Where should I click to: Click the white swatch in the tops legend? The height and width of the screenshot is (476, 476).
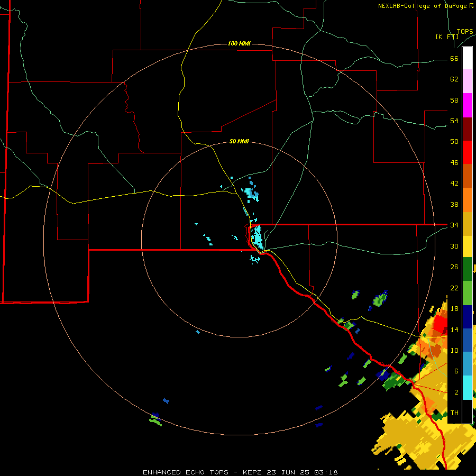(x=467, y=58)
